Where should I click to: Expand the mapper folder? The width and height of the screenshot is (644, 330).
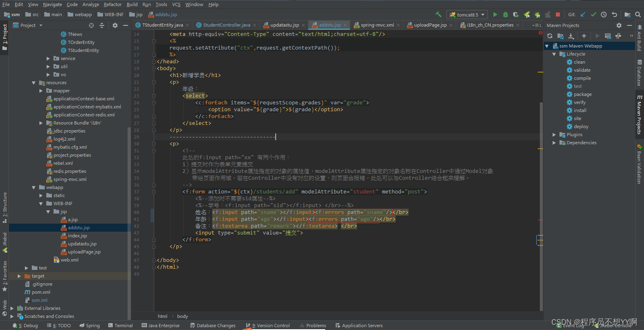tap(41, 91)
